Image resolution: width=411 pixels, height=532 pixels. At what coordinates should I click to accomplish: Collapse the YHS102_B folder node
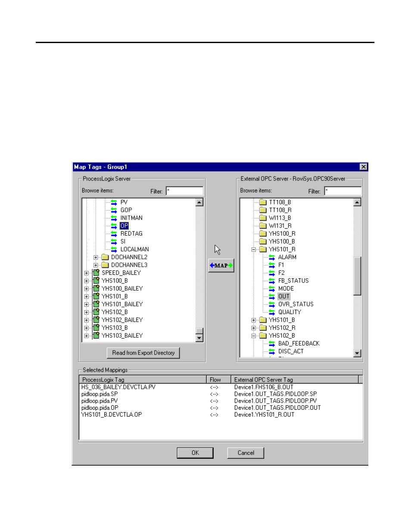[254, 336]
